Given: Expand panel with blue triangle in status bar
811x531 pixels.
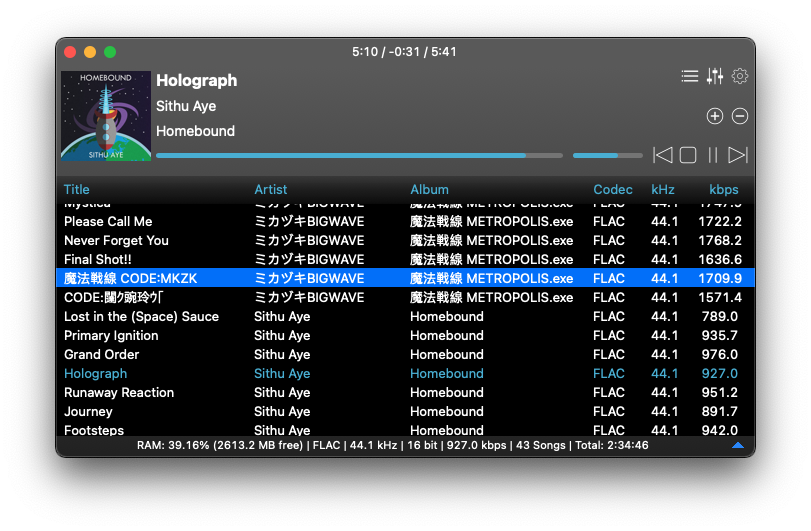Looking at the screenshot, I should [x=738, y=445].
